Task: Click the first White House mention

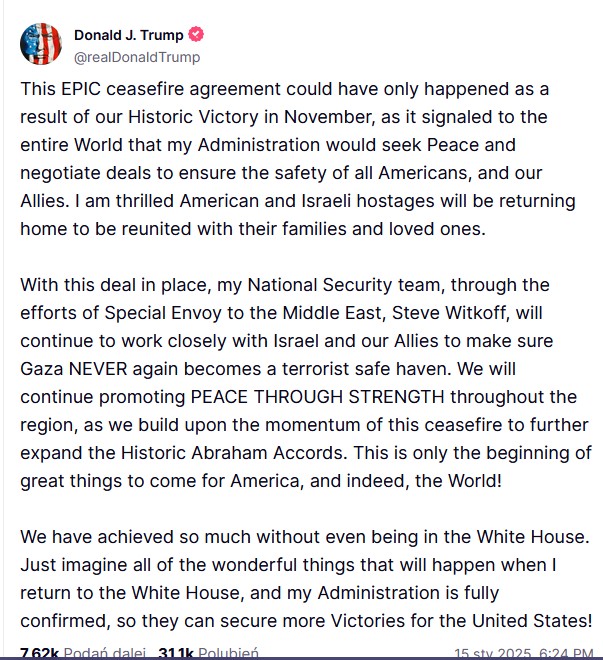Action: (532, 537)
